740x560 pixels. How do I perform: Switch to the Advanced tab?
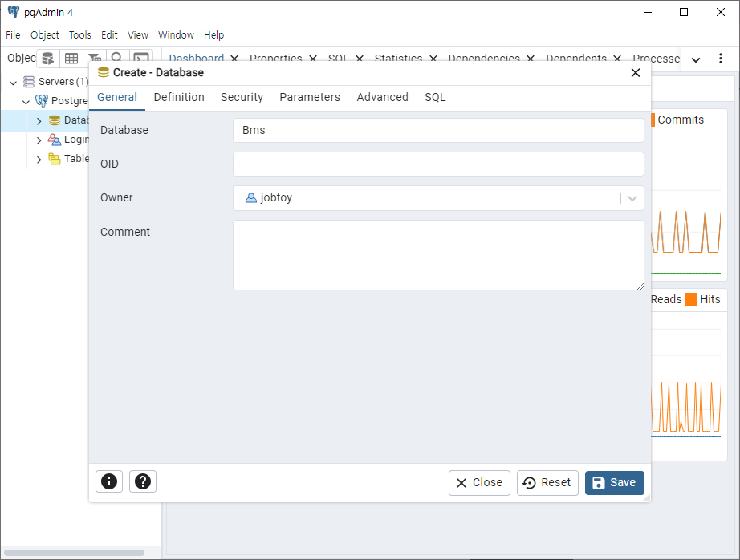click(382, 97)
